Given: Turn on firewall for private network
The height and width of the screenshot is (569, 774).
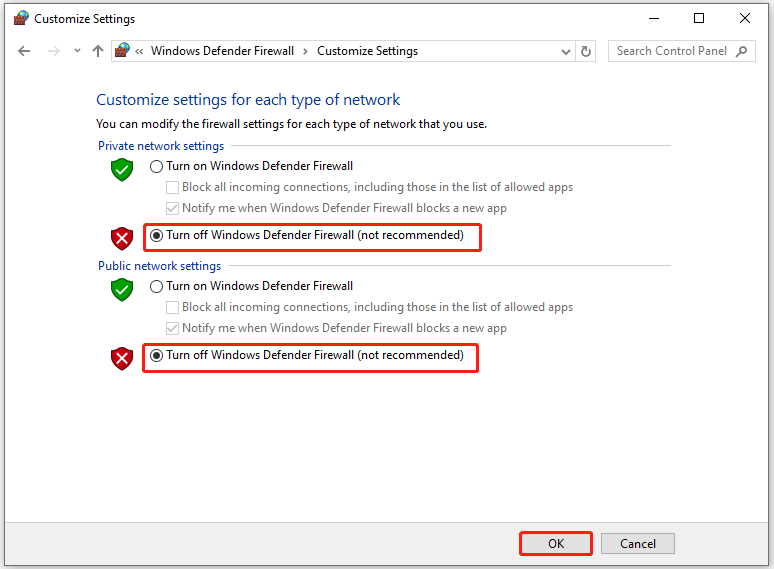Looking at the screenshot, I should coord(251,166).
